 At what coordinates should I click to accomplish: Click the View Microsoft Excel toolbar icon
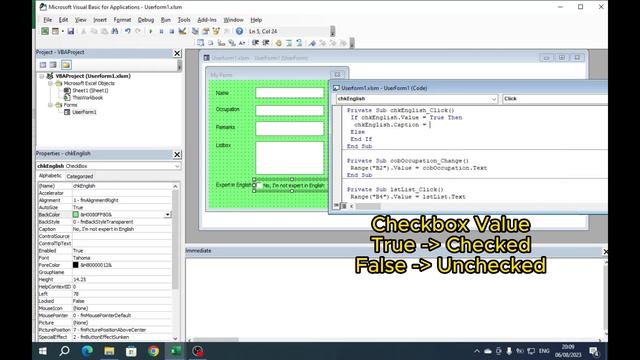click(x=45, y=31)
